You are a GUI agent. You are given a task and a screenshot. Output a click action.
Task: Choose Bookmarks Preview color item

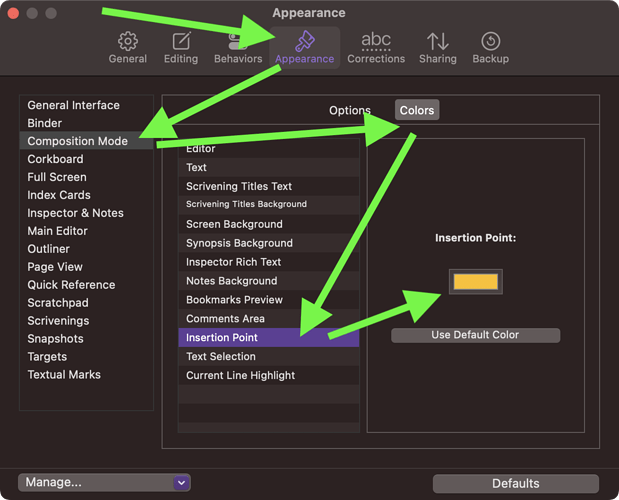pos(268,300)
